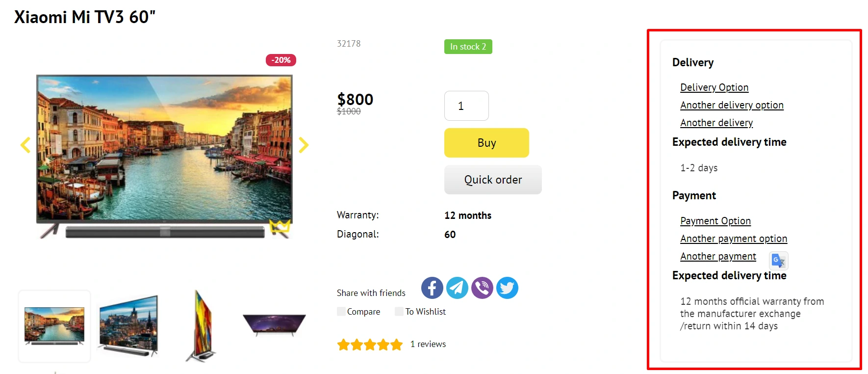Select the side-view TV thumbnail
The image size is (868, 374).
pyautogui.click(x=202, y=326)
